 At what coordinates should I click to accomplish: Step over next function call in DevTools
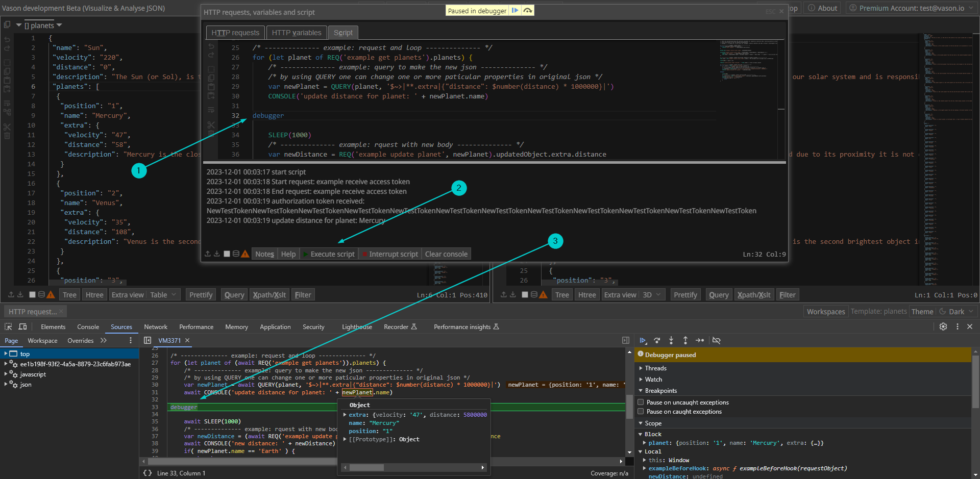(x=657, y=340)
